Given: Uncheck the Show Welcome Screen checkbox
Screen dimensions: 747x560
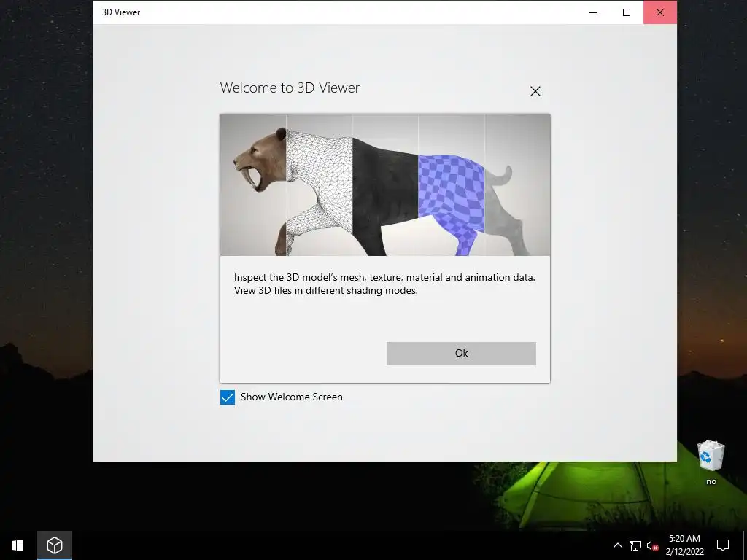Looking at the screenshot, I should click(x=228, y=397).
